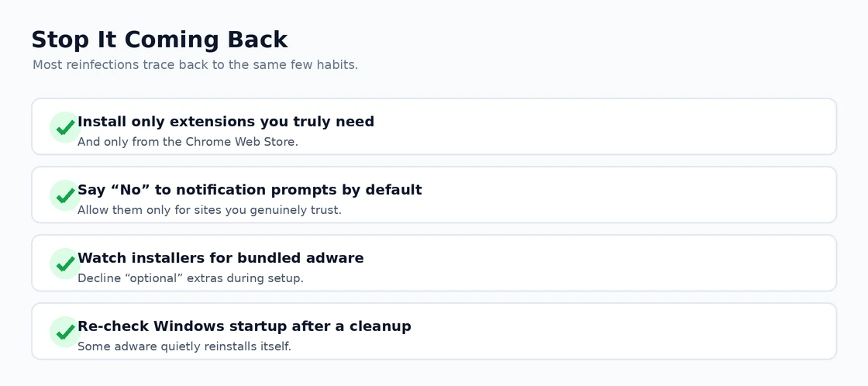Click the 'Stop It Coming Back' heading

160,40
